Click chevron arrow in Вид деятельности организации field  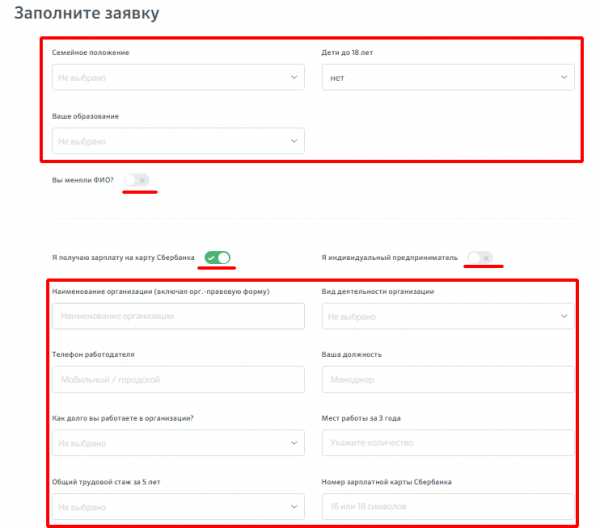point(564,317)
